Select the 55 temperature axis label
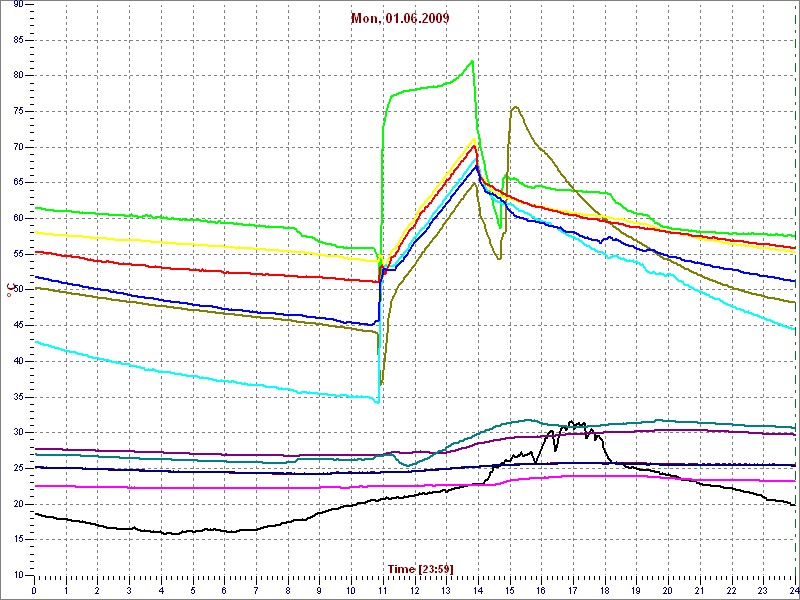The height and width of the screenshot is (600, 800). (17, 254)
